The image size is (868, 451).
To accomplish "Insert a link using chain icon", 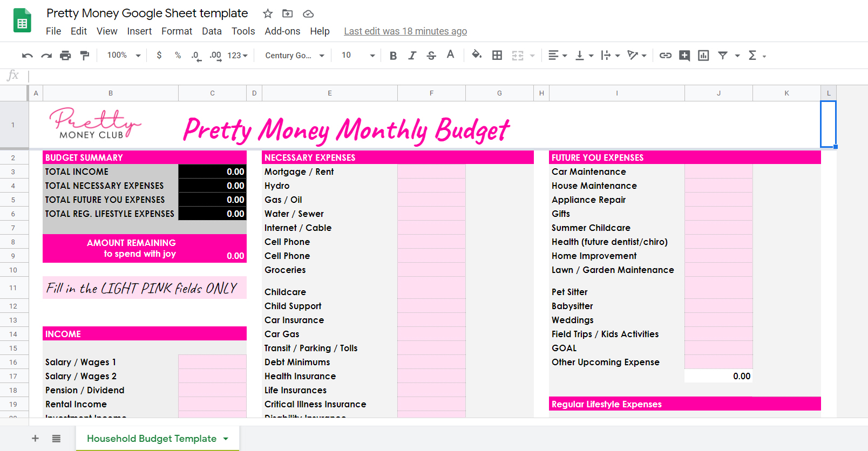I will (666, 56).
